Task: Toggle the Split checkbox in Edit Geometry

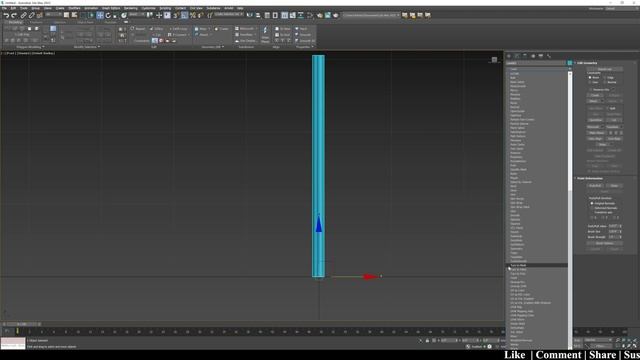Action: [x=607, y=108]
